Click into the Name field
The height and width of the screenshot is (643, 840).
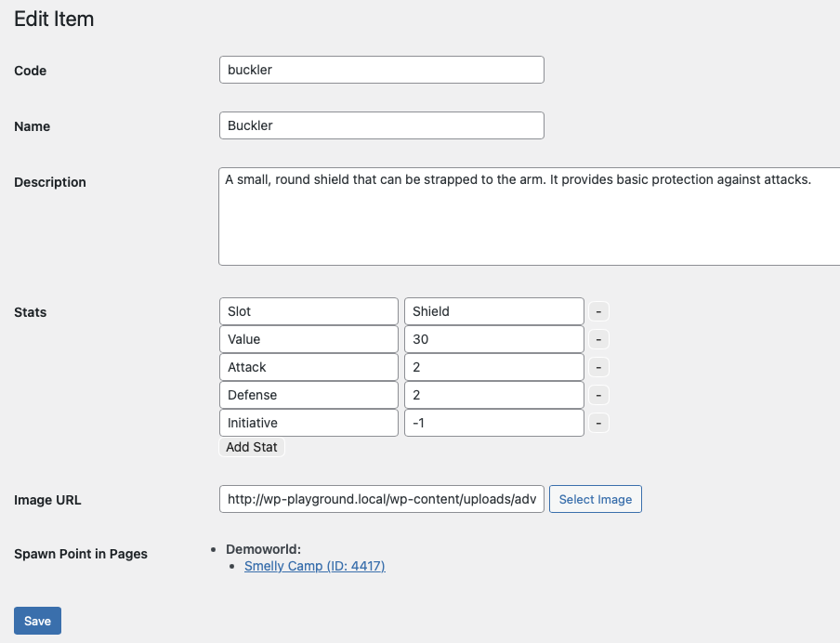(x=381, y=125)
